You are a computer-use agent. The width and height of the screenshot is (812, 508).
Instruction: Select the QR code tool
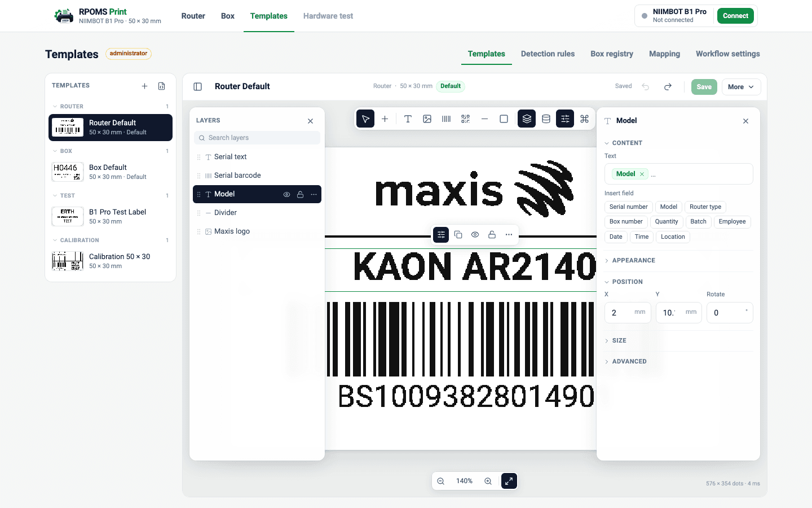pyautogui.click(x=465, y=119)
